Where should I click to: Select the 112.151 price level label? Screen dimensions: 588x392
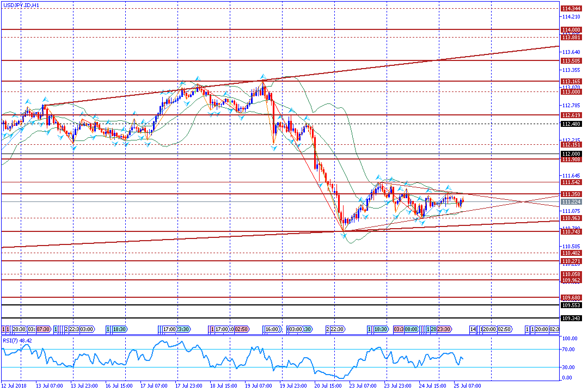click(571, 144)
